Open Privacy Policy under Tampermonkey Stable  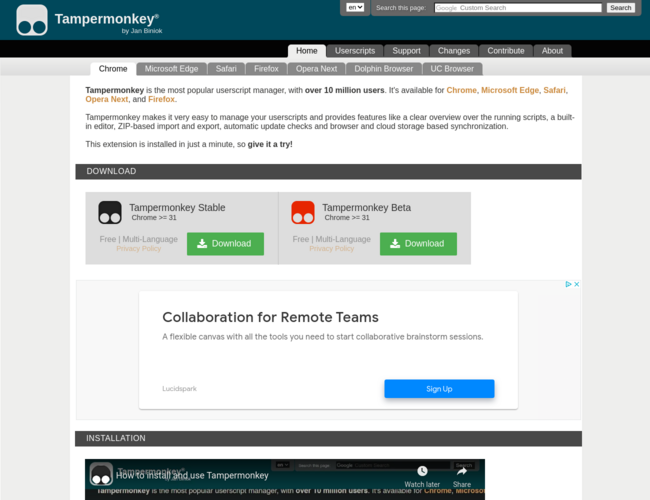pyautogui.click(x=138, y=248)
